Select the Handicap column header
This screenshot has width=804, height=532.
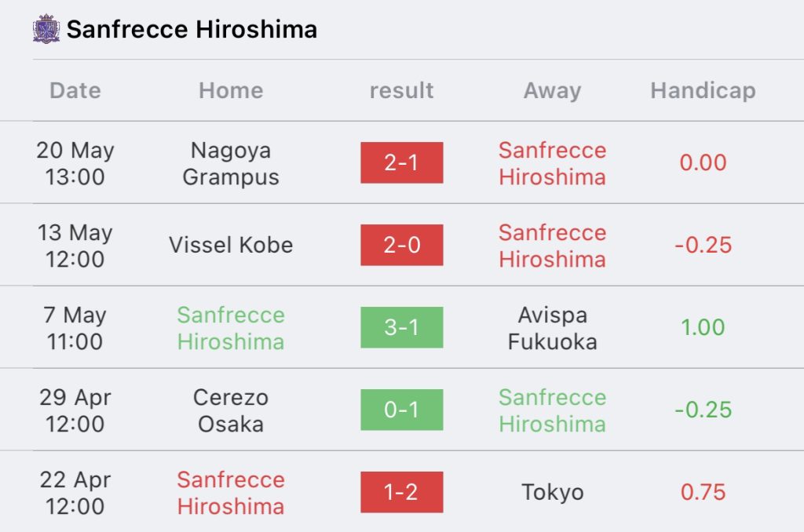coord(703,90)
